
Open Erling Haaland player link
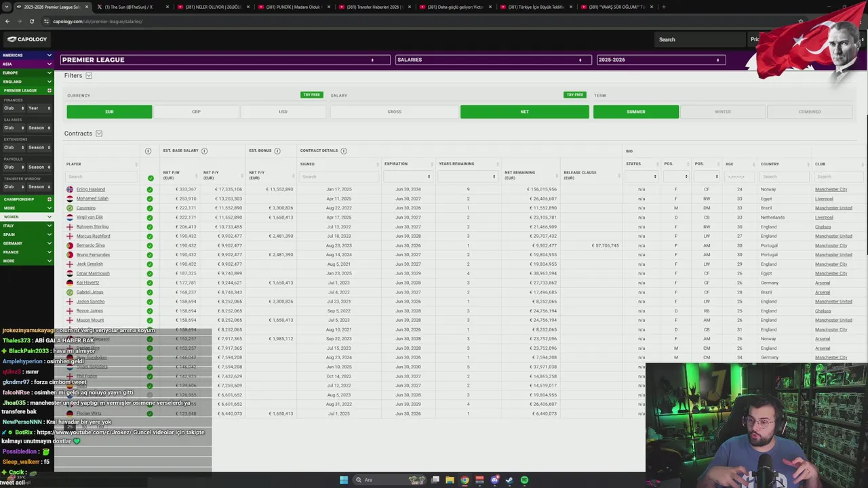pos(91,190)
